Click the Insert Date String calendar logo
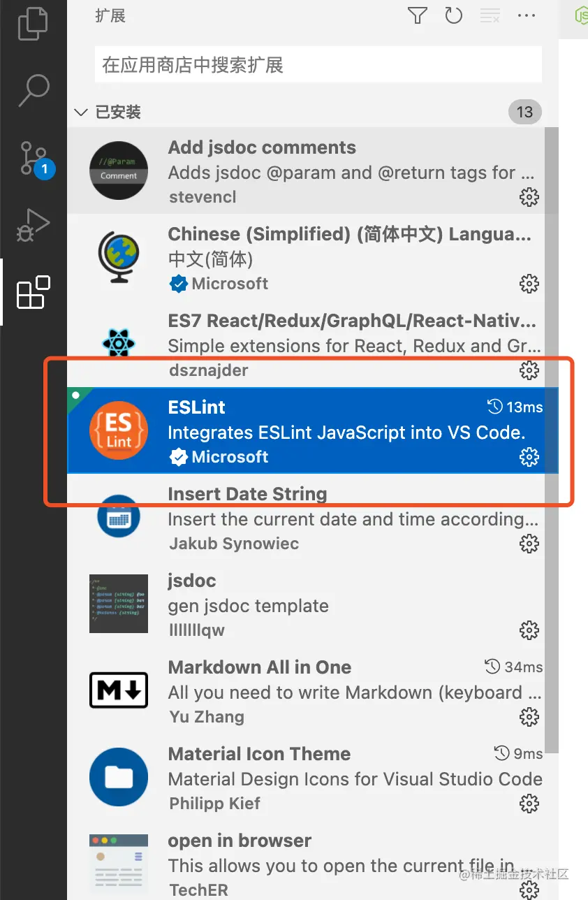588x900 pixels. [x=119, y=517]
